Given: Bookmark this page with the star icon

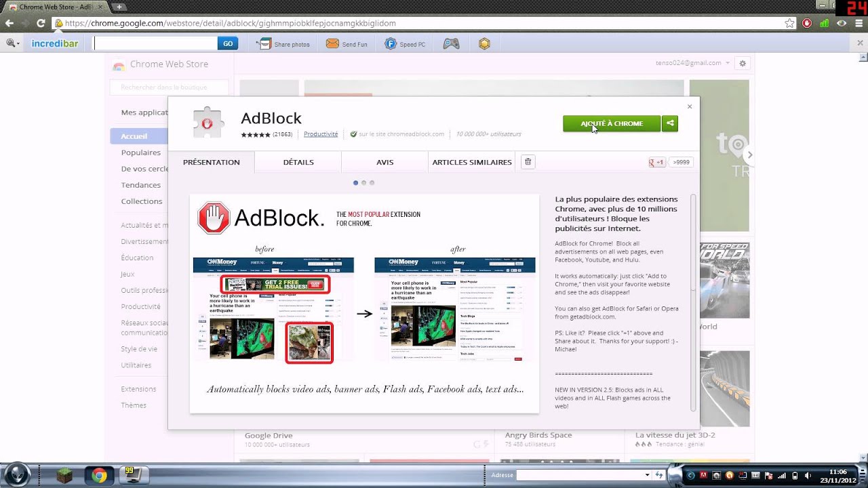Looking at the screenshot, I should [x=789, y=23].
